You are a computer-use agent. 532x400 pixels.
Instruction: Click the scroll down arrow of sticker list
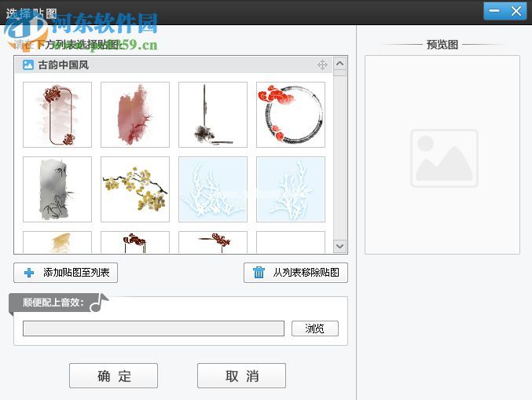[x=340, y=246]
